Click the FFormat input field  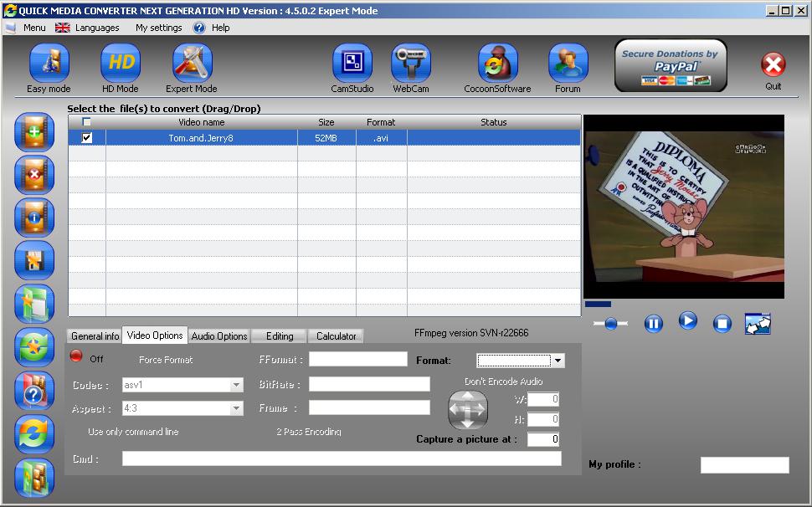[x=358, y=359]
